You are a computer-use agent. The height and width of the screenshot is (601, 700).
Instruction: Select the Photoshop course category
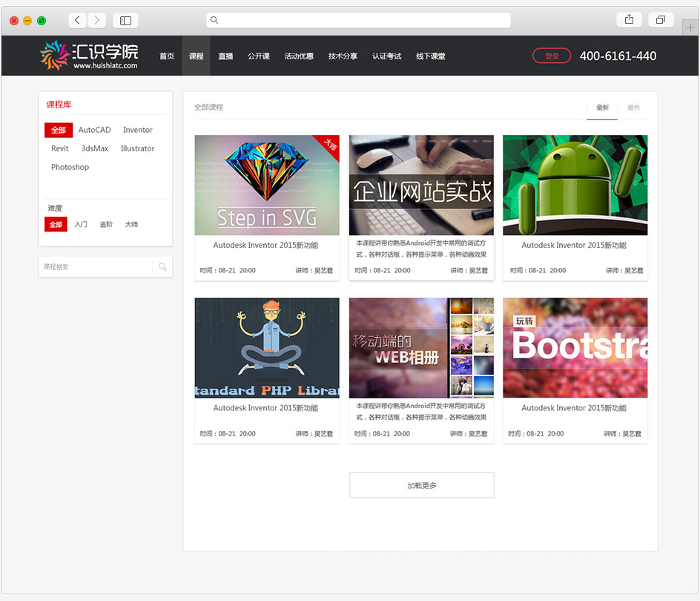pyautogui.click(x=70, y=167)
